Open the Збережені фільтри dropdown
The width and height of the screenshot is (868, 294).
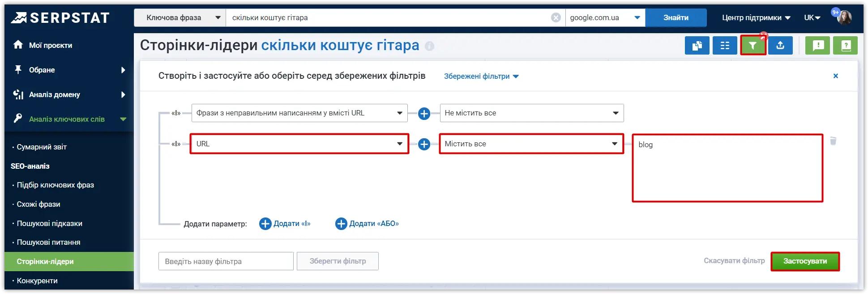481,76
